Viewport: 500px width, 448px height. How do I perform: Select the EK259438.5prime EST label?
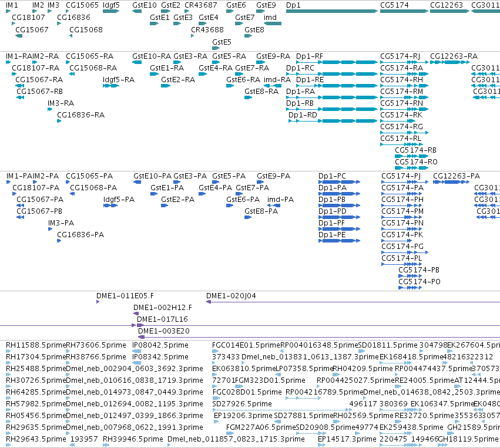coord(411,427)
